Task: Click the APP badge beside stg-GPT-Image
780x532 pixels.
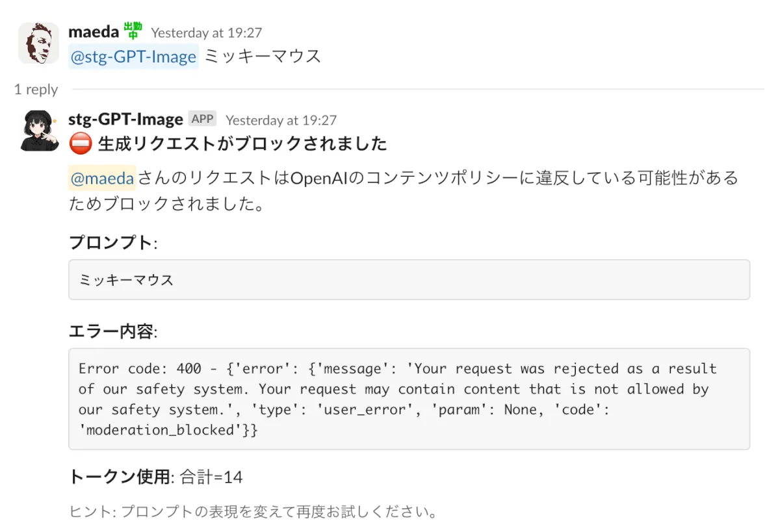Action: pyautogui.click(x=202, y=119)
